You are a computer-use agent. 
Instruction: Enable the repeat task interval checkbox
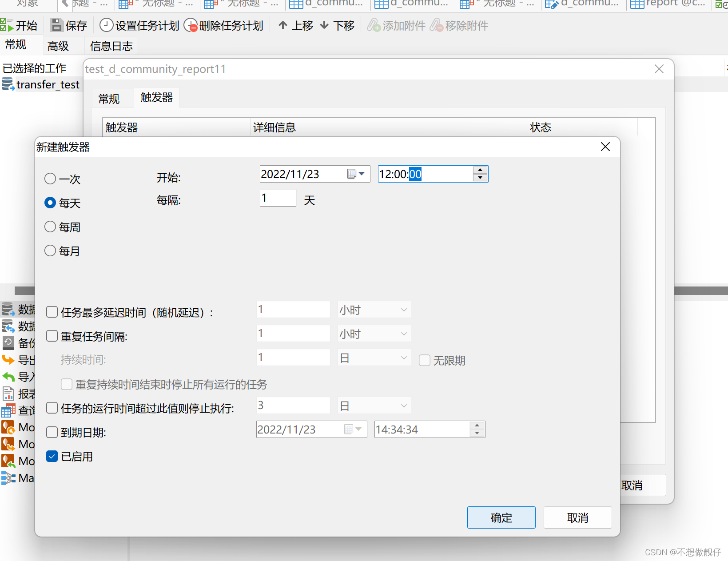(x=52, y=336)
